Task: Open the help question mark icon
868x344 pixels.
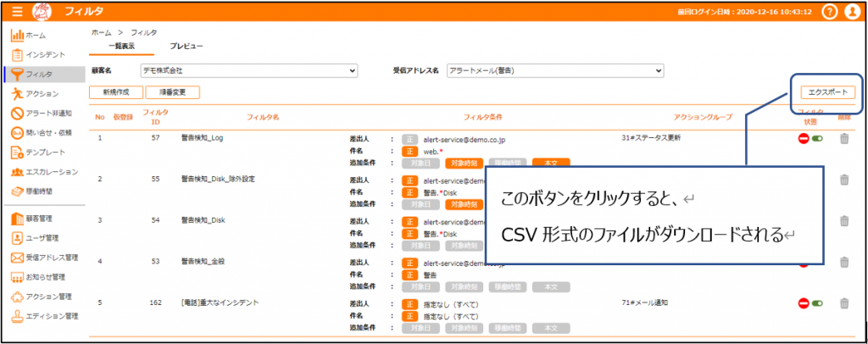Action: 830,12
